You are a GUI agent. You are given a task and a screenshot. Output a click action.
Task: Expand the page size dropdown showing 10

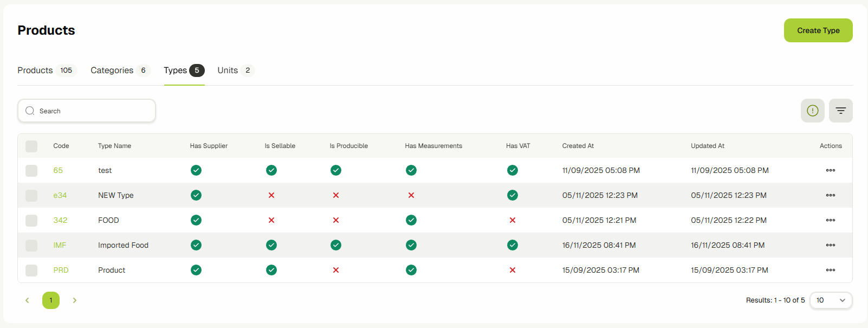[x=831, y=300]
